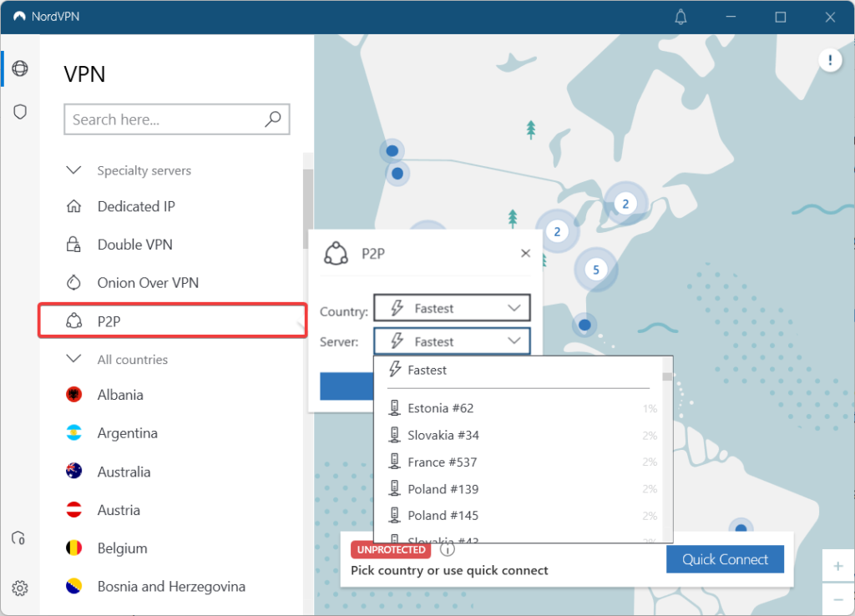This screenshot has height=616, width=855.
Task: Click the magnifier search icon
Action: pyautogui.click(x=272, y=119)
